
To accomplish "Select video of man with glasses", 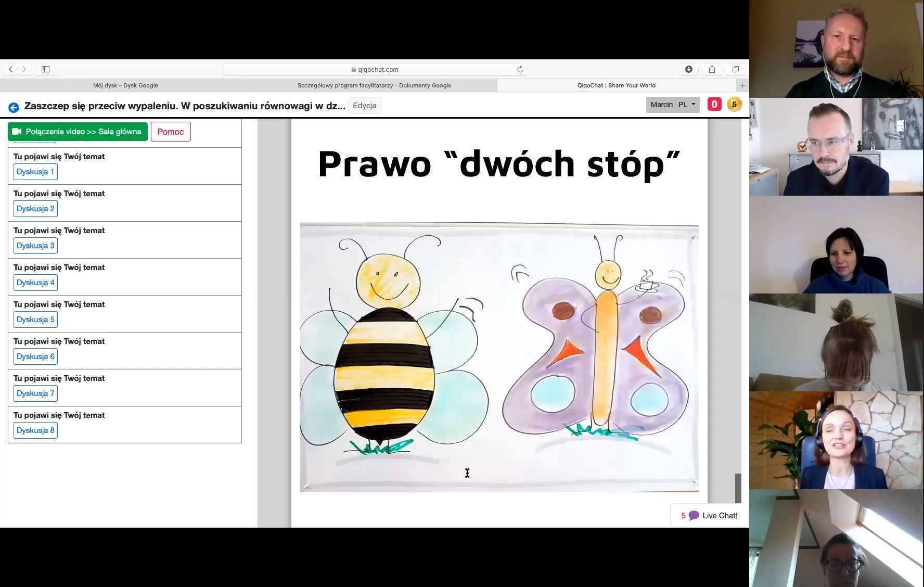I will coord(837,147).
